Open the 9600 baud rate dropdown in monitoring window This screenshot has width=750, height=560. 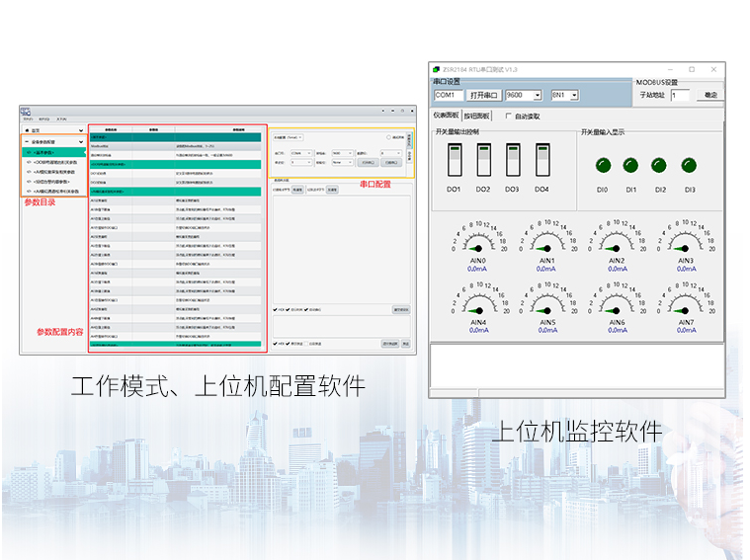click(x=538, y=95)
